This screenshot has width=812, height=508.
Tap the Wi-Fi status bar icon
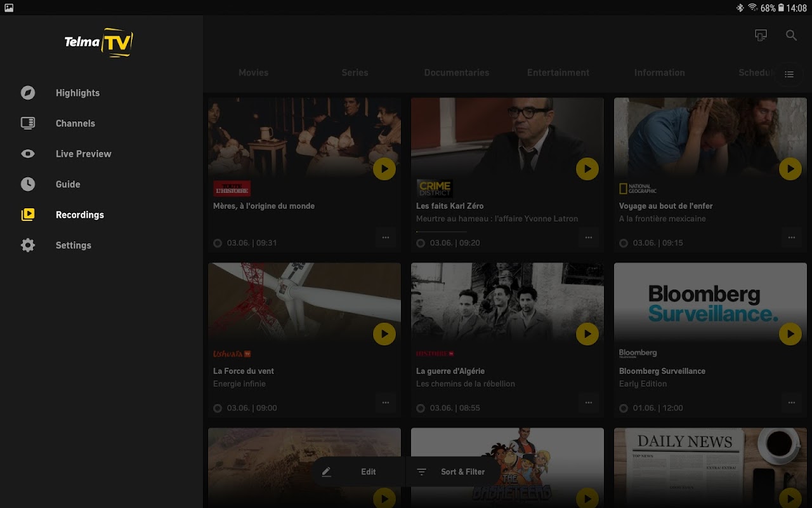(752, 8)
